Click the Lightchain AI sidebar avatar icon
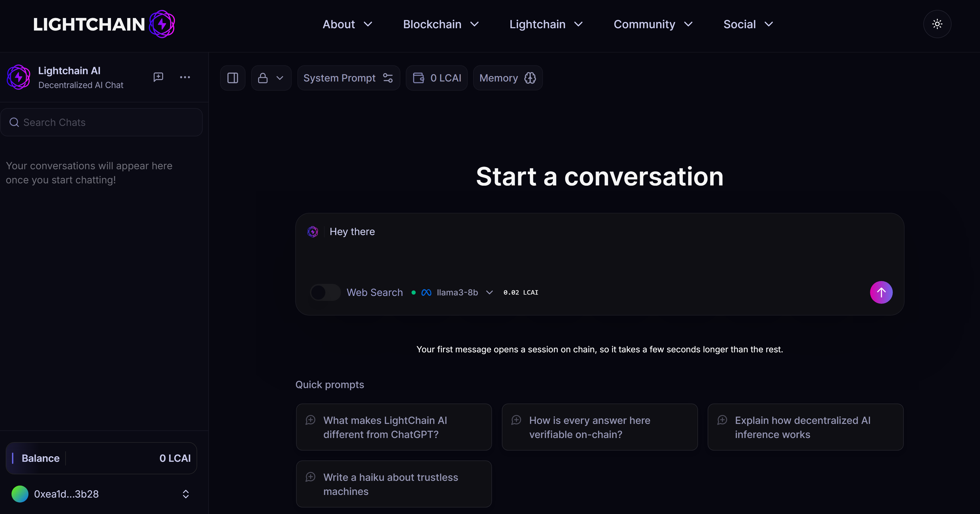The width and height of the screenshot is (980, 514). [x=19, y=77]
